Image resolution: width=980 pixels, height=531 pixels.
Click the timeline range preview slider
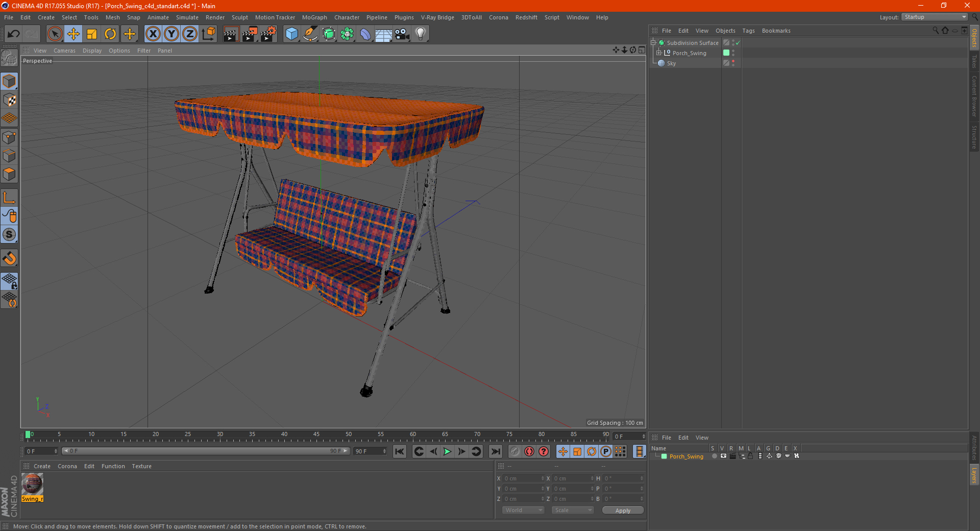pyautogui.click(x=206, y=451)
